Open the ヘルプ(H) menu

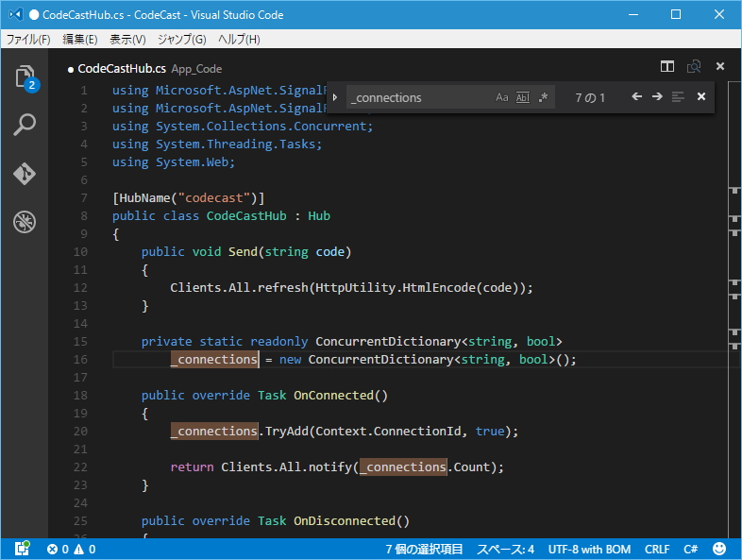239,40
